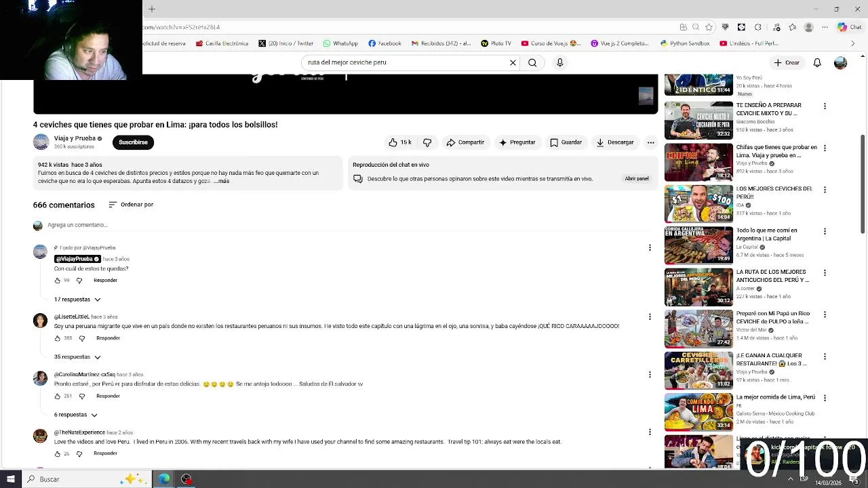Screen dimensions: 868x488
Task: Click the YouTube search magnifier button
Action: pyautogui.click(x=532, y=62)
